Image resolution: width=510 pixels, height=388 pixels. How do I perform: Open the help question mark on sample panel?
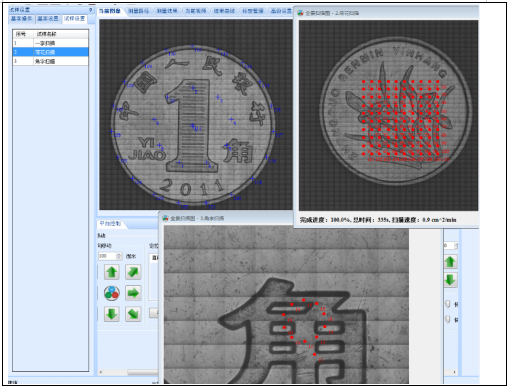pyautogui.click(x=90, y=10)
